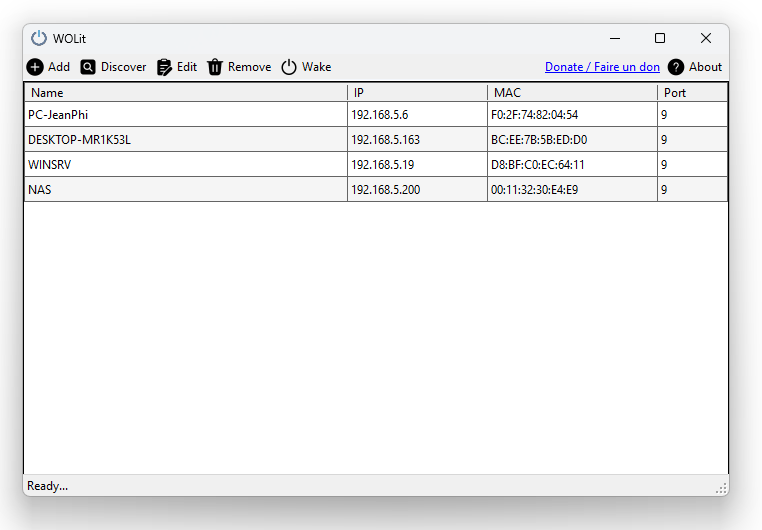Click the Edit notepad icon
Image resolution: width=762 pixels, height=530 pixels.
165,67
